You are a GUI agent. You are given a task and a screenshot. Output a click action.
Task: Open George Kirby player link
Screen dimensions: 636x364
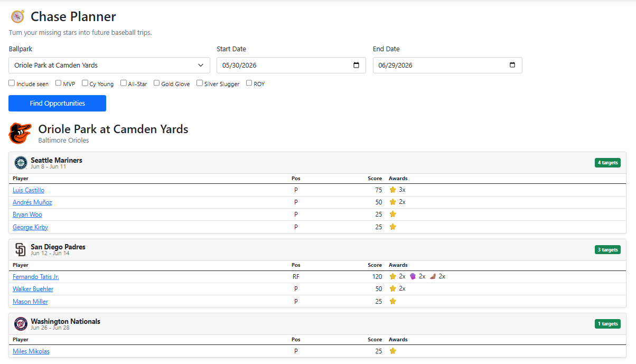30,227
